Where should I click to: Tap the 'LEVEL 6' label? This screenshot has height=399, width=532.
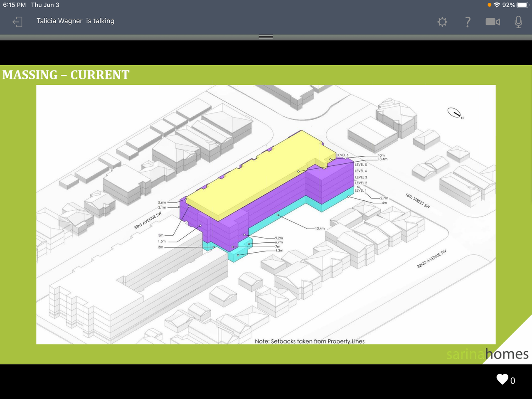tap(342, 155)
